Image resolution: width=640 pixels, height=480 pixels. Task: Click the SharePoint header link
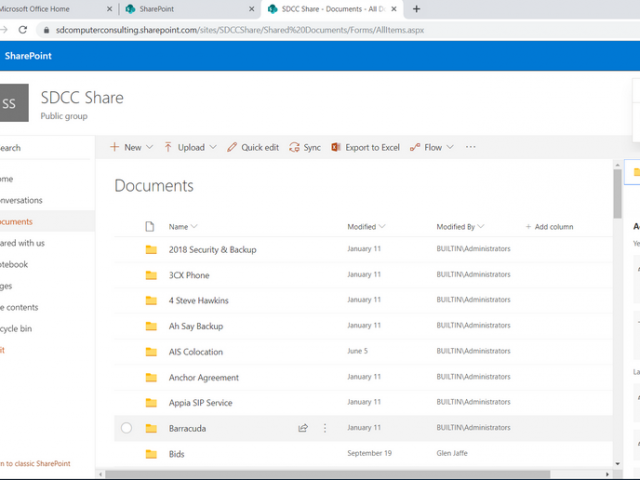pos(28,56)
